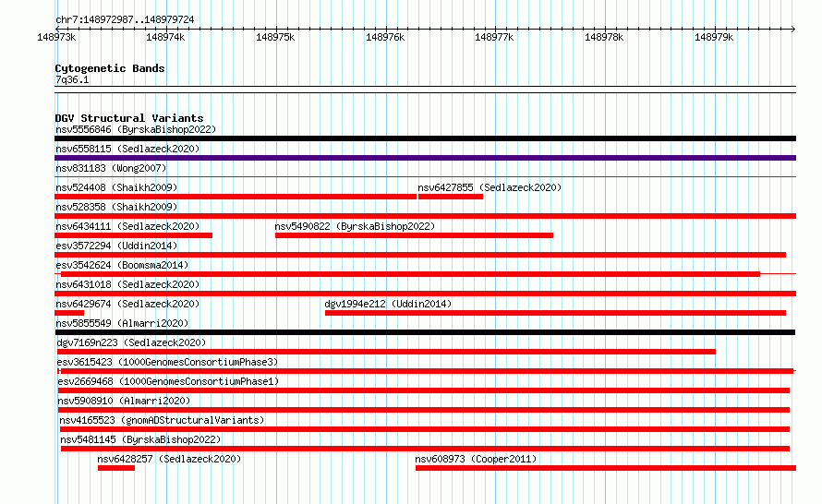Screen dimensions: 822x504
Task: Open the dgv7169n223 (Sedlazeck2020) label
Action: pyautogui.click(x=131, y=342)
